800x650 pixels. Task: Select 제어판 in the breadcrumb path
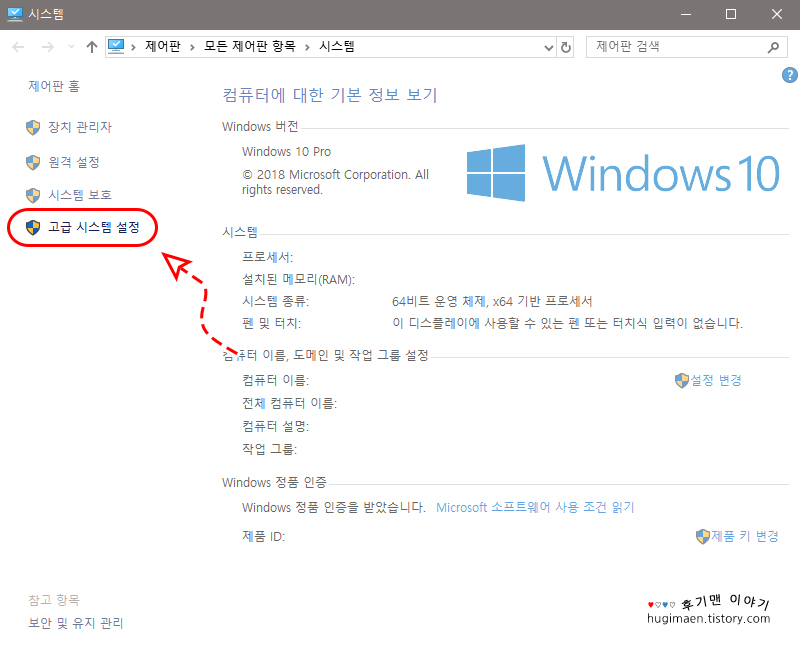tap(163, 46)
